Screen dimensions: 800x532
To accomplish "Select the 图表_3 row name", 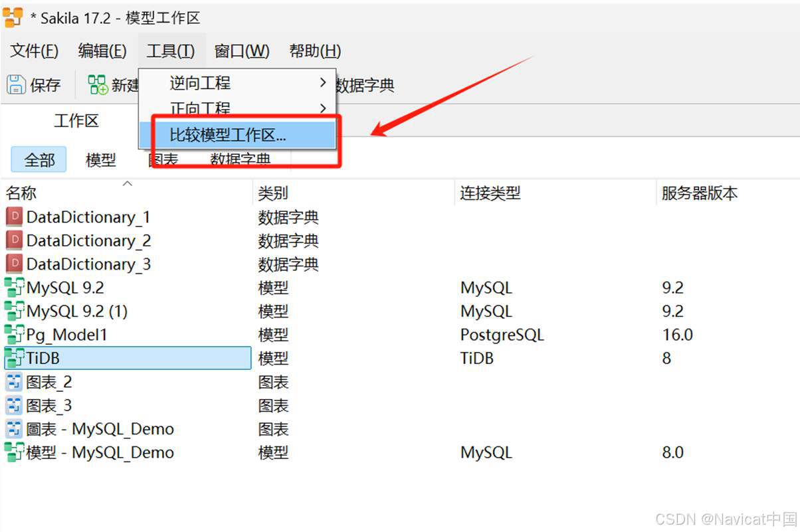I will coord(49,405).
